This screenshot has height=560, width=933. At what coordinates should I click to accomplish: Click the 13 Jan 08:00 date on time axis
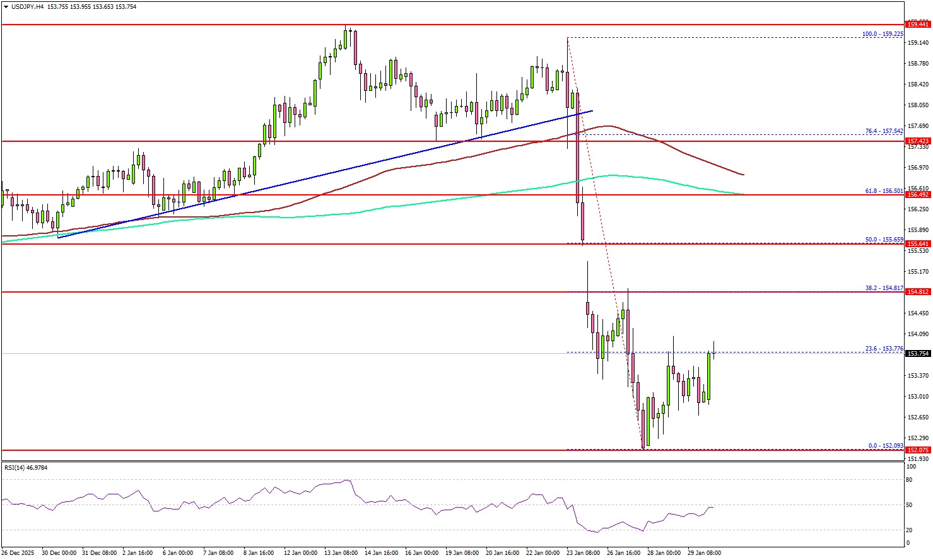coord(341,553)
